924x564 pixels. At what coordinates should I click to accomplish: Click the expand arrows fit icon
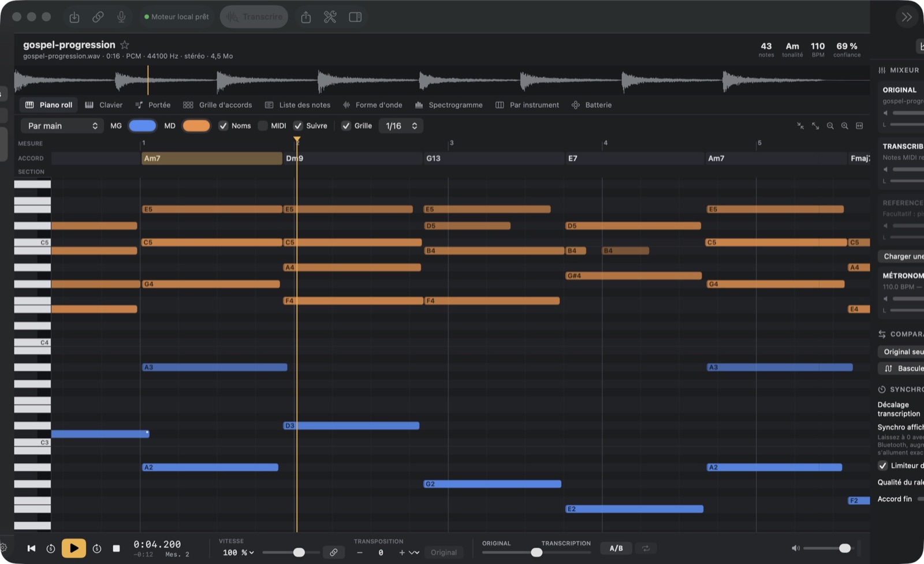point(815,126)
